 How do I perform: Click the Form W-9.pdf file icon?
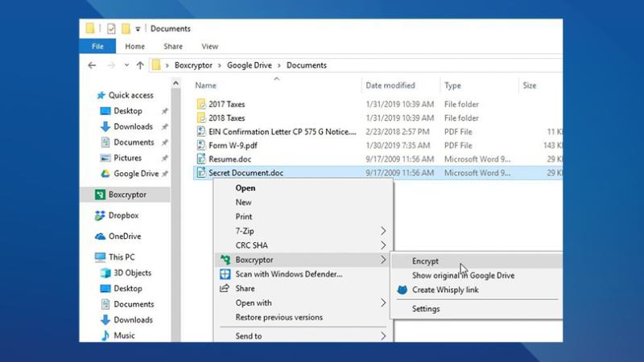coord(200,146)
